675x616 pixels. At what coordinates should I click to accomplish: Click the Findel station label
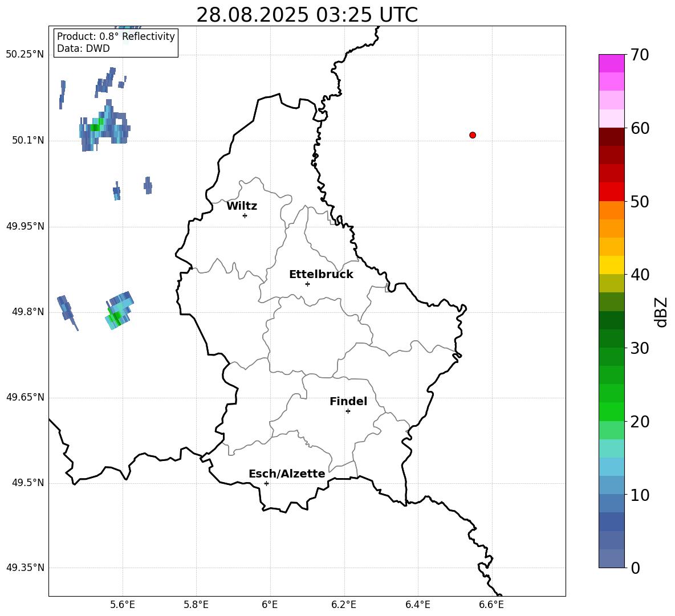[348, 401]
